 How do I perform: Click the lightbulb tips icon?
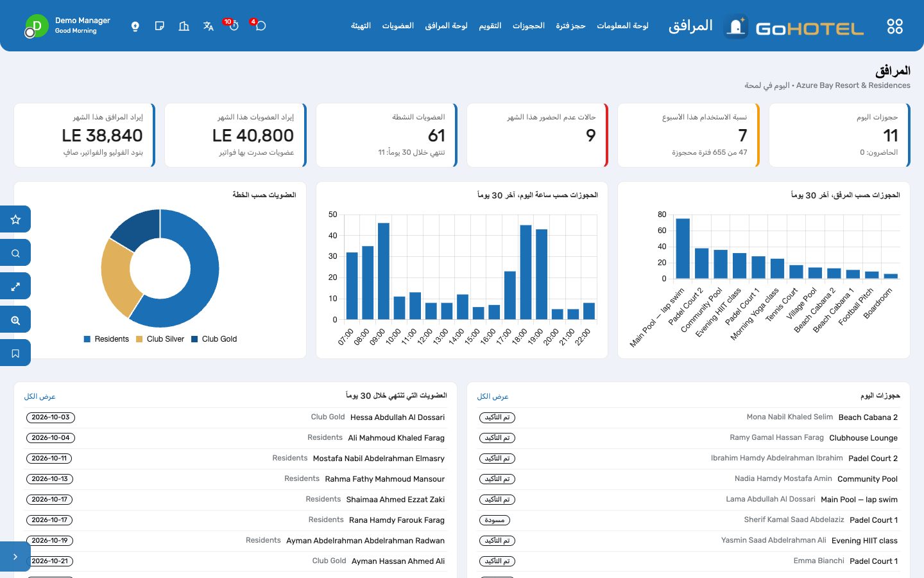point(135,26)
